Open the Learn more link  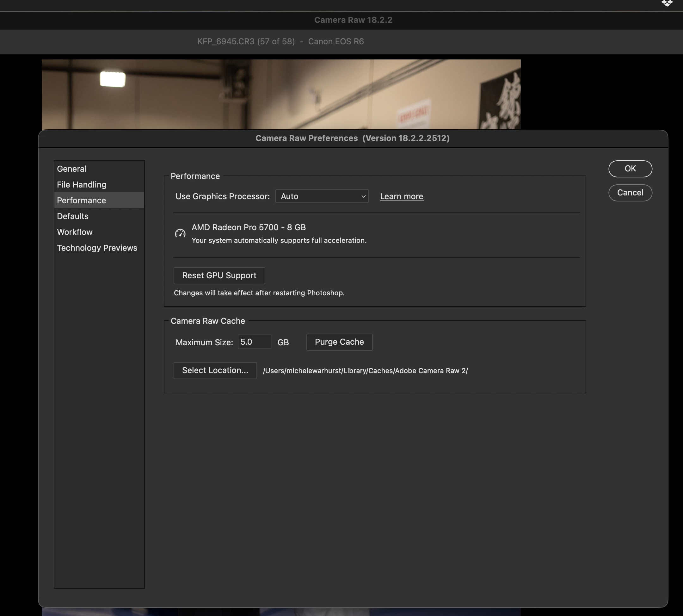pyautogui.click(x=401, y=196)
